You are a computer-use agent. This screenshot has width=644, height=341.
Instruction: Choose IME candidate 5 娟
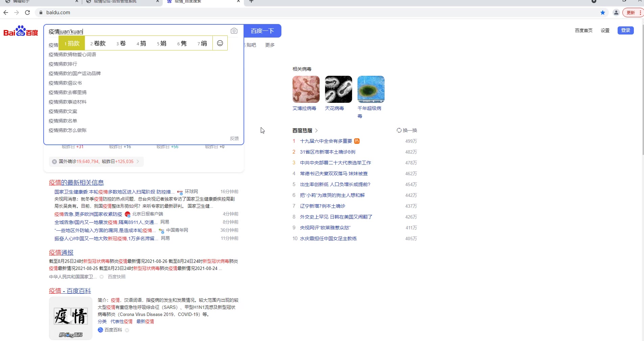(x=162, y=43)
